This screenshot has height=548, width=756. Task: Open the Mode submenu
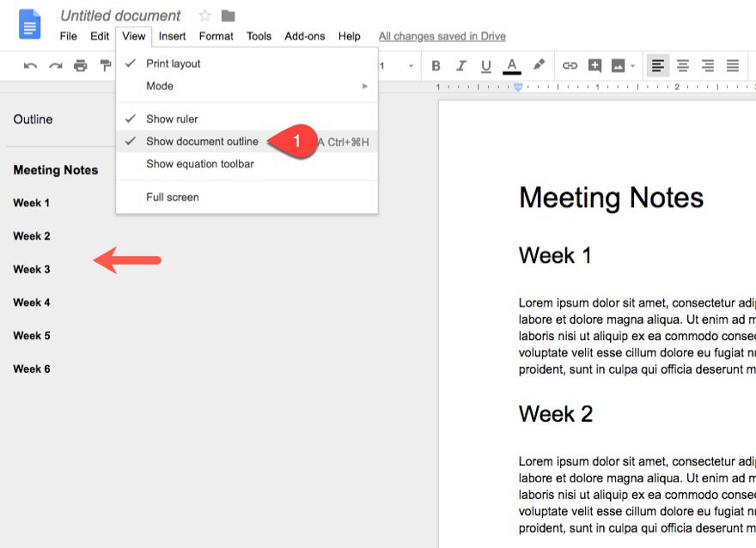[x=160, y=86]
